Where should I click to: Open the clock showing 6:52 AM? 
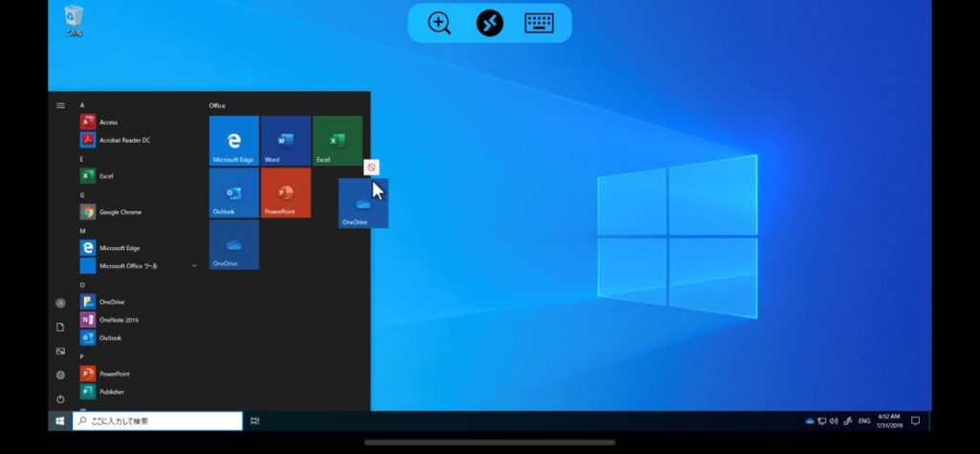coord(889,420)
